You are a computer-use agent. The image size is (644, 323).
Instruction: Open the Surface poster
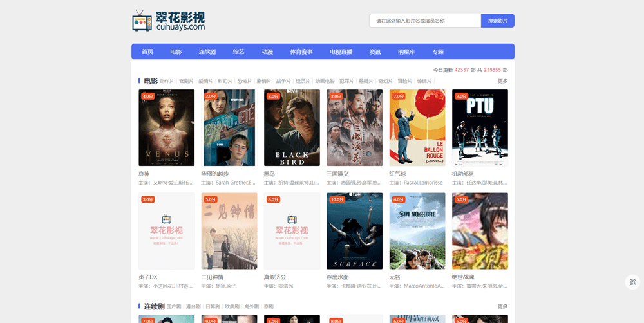pyautogui.click(x=354, y=231)
